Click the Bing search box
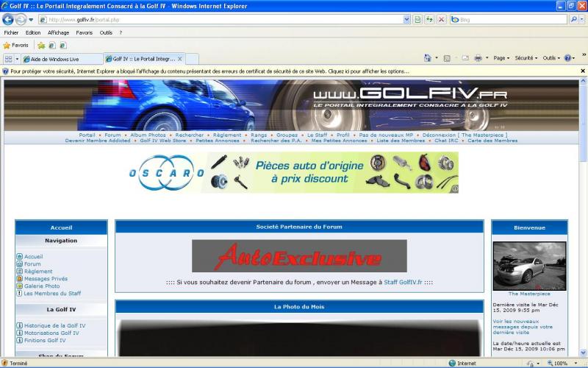This screenshot has height=368, width=588. 509,20
